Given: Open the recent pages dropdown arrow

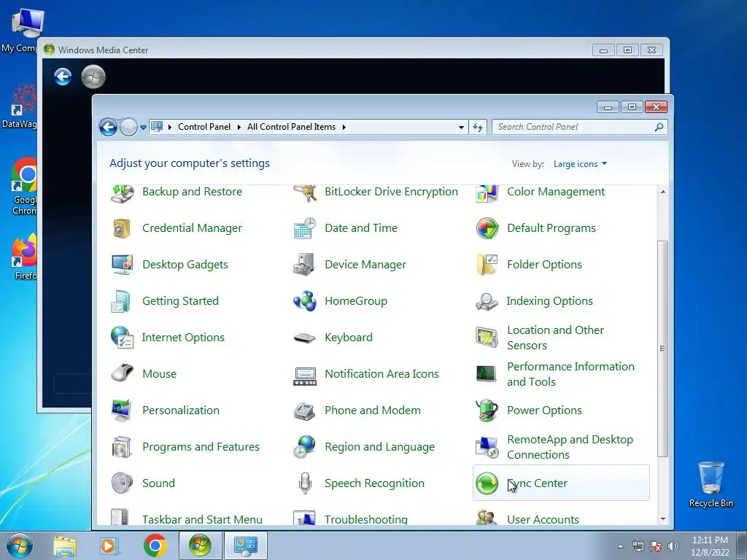Looking at the screenshot, I should (x=144, y=128).
